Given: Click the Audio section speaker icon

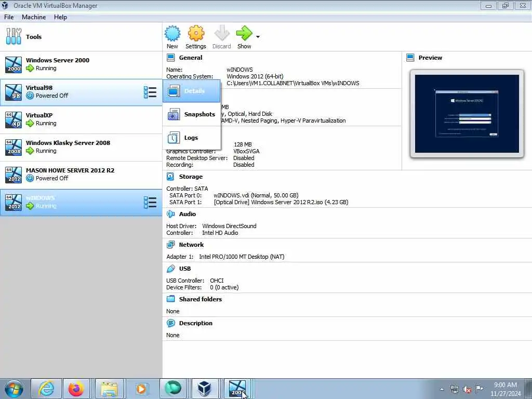Looking at the screenshot, I should click(170, 214).
